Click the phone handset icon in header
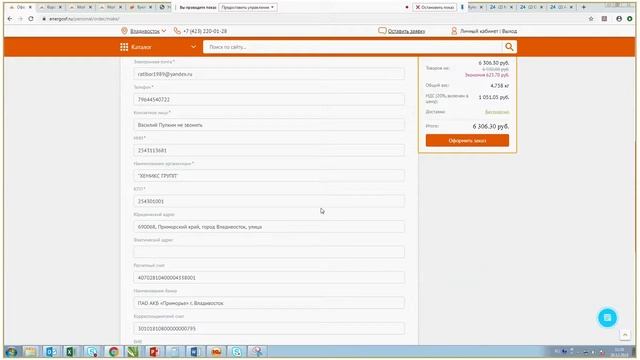This screenshot has height=360, width=640. (x=177, y=31)
